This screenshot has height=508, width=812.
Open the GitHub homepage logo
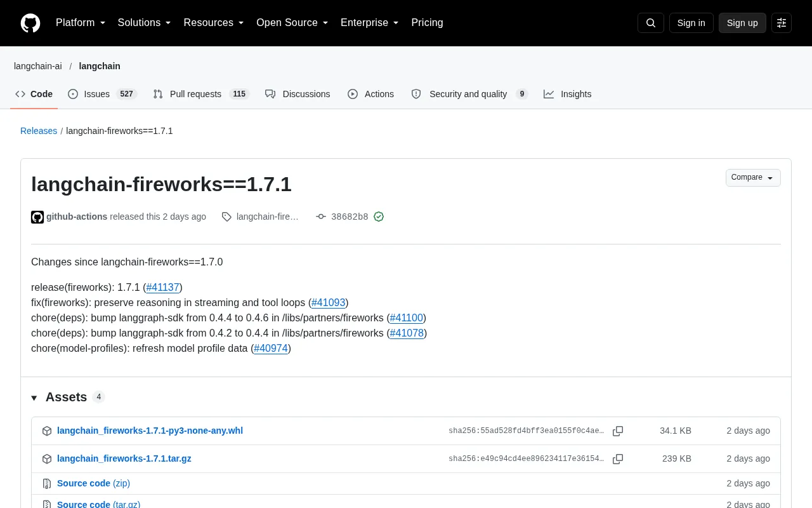[x=30, y=23]
